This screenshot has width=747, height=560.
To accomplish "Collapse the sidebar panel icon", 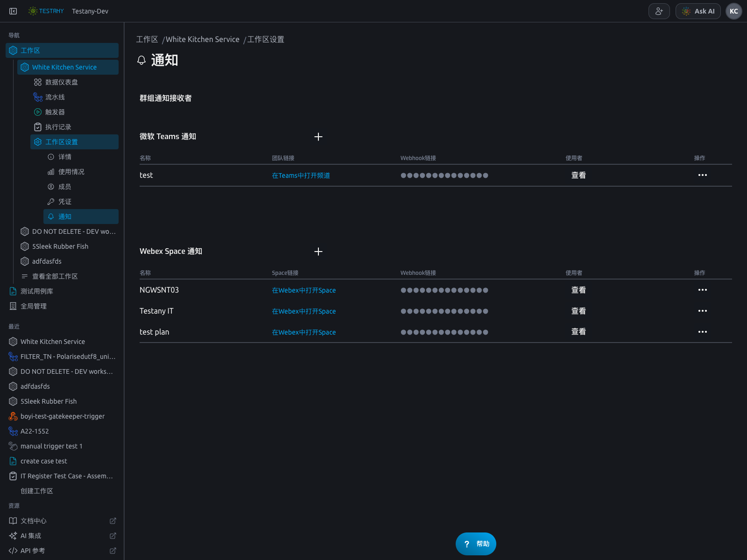I will coord(13,11).
